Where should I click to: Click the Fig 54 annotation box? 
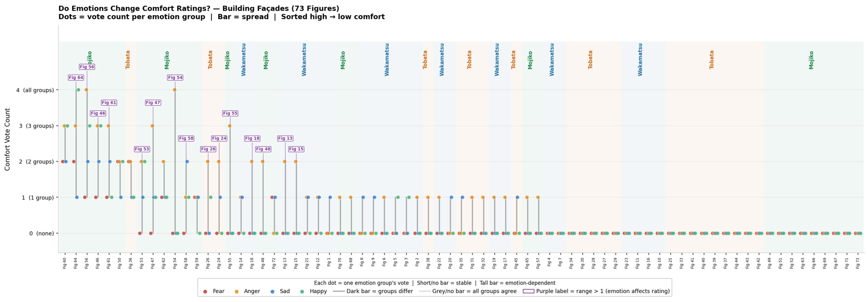175,77
